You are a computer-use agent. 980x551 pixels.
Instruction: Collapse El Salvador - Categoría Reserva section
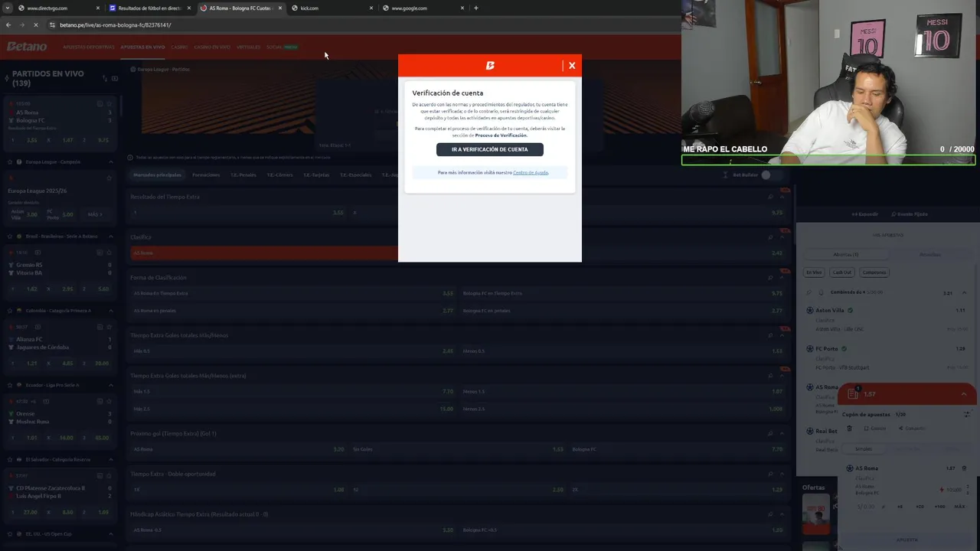pyautogui.click(x=110, y=459)
